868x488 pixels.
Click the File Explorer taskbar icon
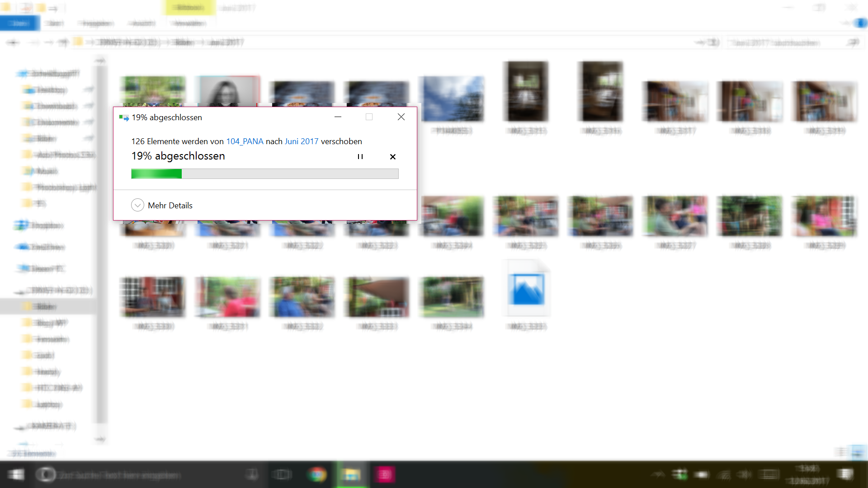click(x=351, y=474)
